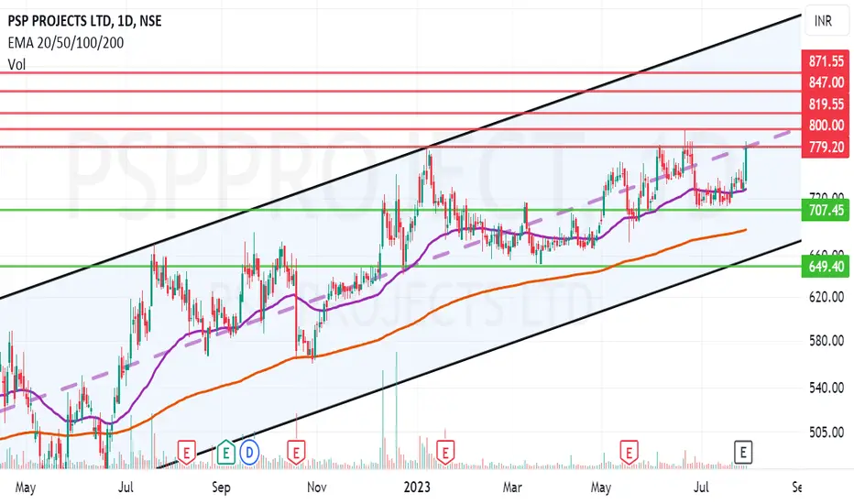This screenshot has height=504, width=854.
Task: Click red E earnings marker from late October 2022
Action: pyautogui.click(x=296, y=453)
